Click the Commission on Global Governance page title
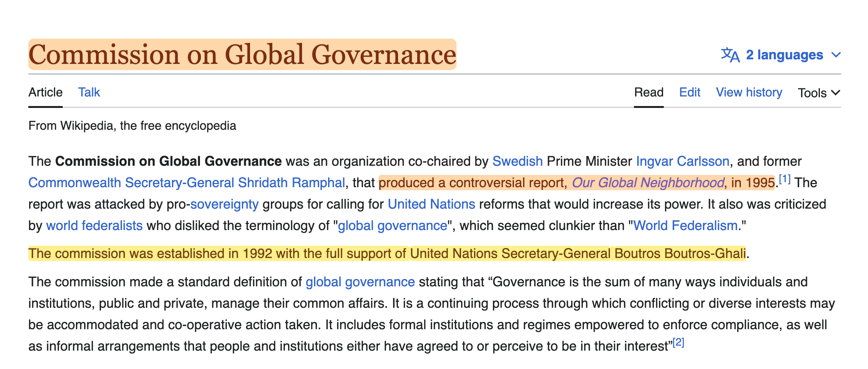Screen dimensions: 868x369 [242, 54]
